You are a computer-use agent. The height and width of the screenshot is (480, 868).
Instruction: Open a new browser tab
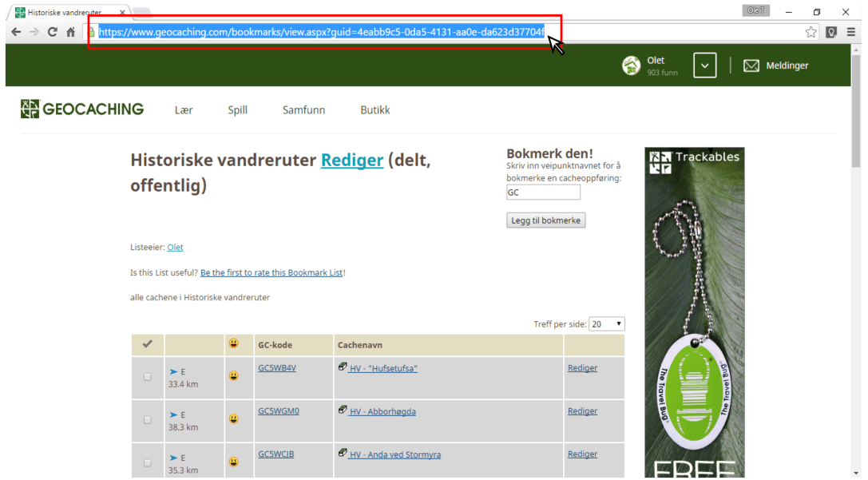point(141,12)
